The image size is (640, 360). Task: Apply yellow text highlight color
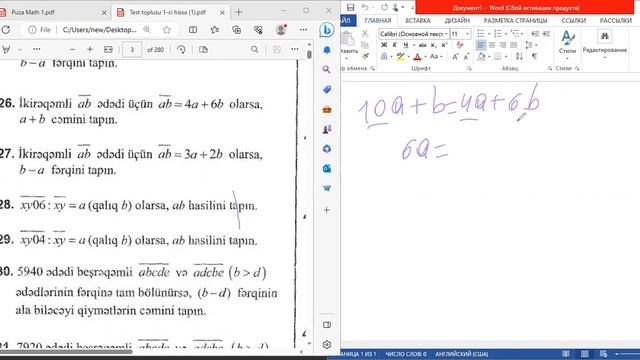[400, 56]
